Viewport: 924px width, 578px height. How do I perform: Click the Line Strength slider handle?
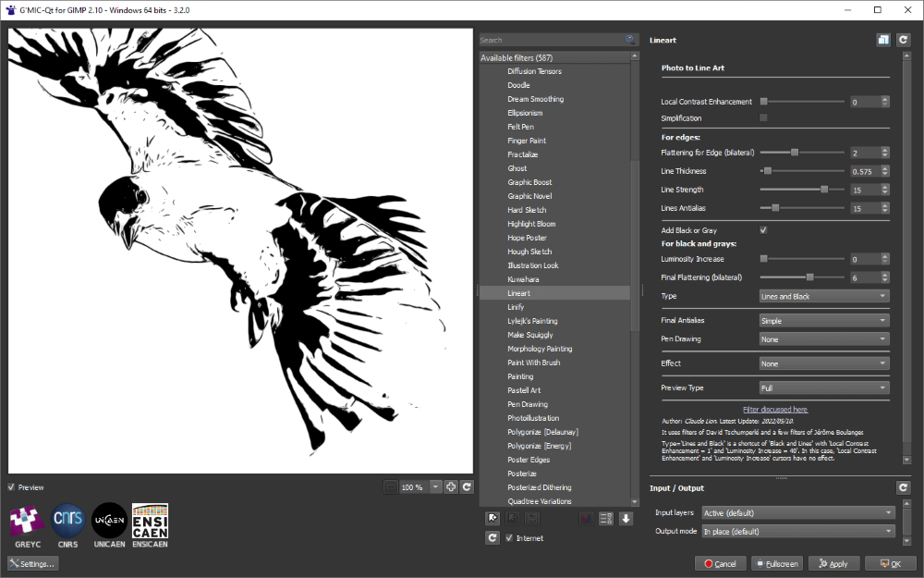[824, 190]
